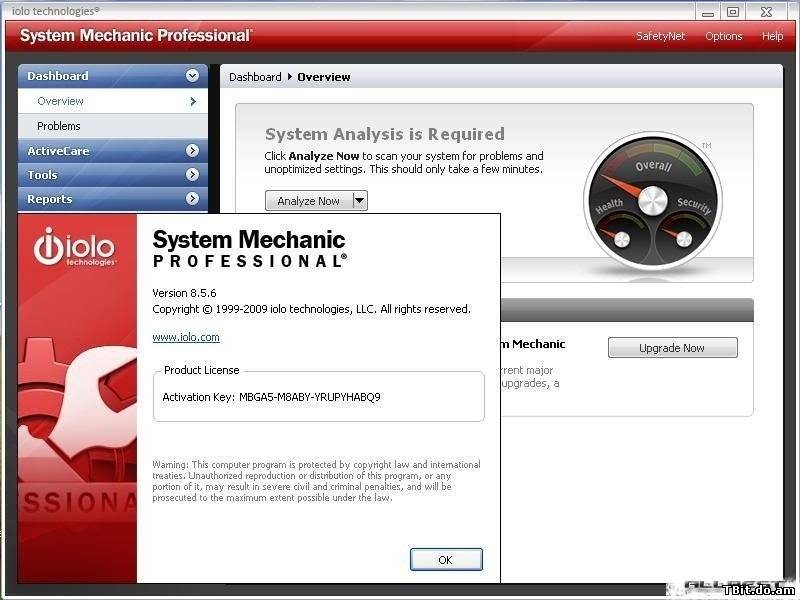Click the Product License group label
Viewport: 800px width, 600px height.
202,370
